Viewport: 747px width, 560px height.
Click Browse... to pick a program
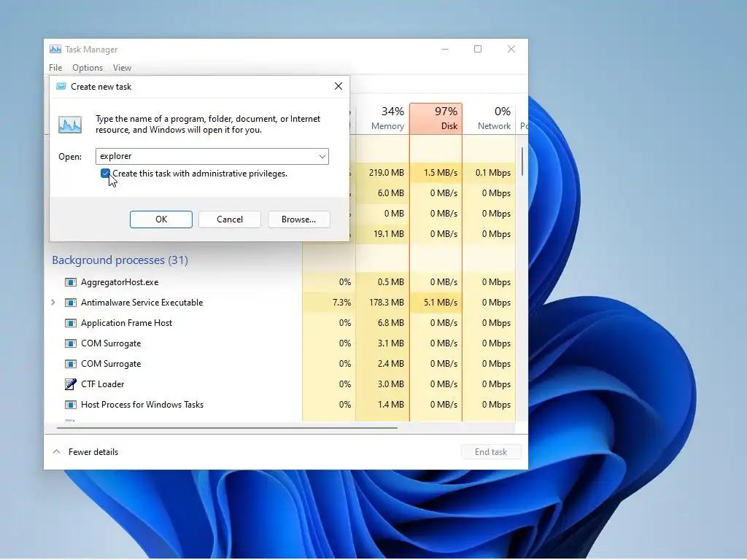coord(298,219)
